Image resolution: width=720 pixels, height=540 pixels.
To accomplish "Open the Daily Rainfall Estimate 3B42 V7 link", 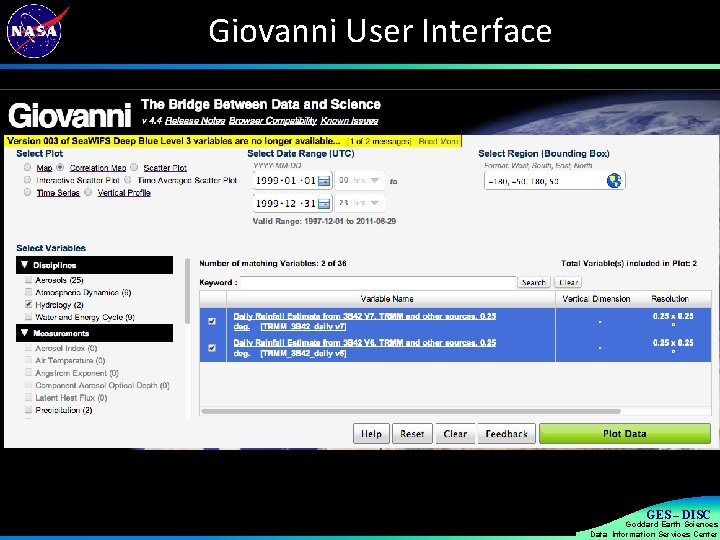I will tap(365, 321).
